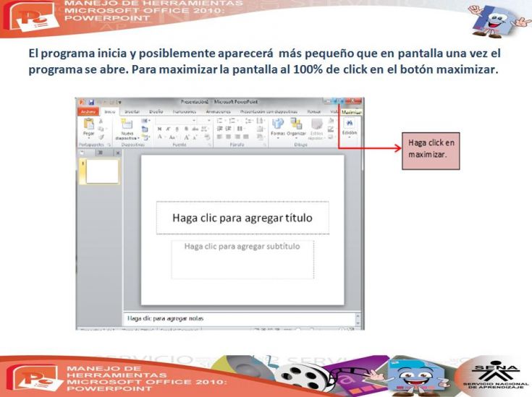Switch to the outline Esquema pane tab
This screenshot has width=532, height=397.
coord(100,153)
